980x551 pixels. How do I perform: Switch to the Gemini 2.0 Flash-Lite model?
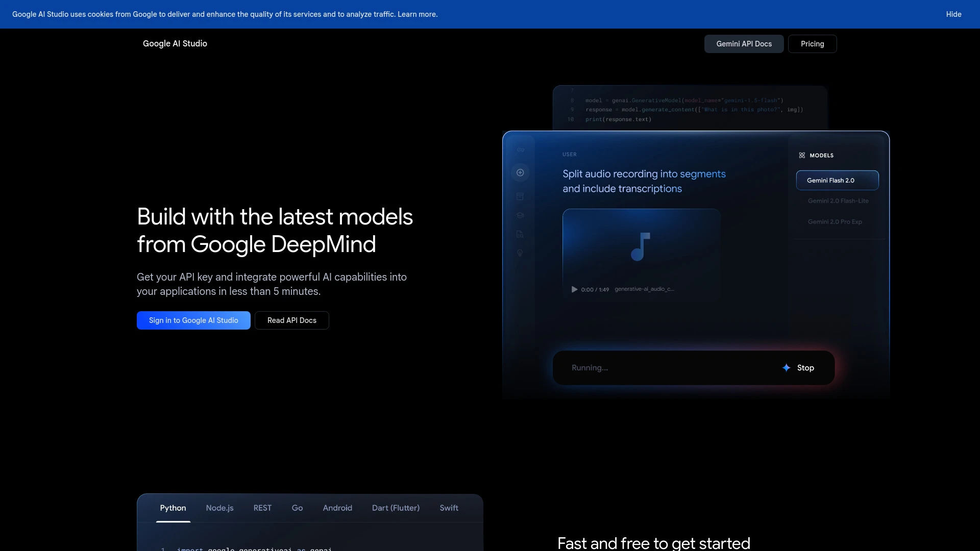point(838,201)
